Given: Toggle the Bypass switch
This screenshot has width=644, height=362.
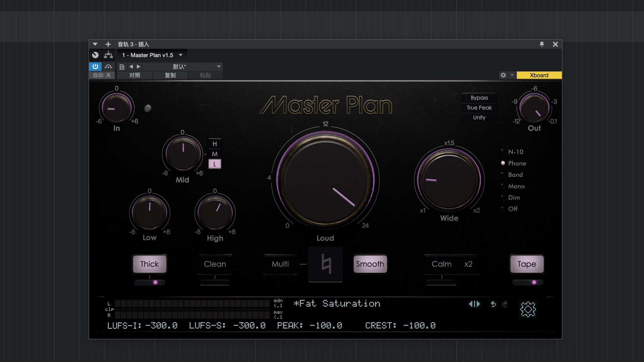Looking at the screenshot, I should [x=479, y=98].
